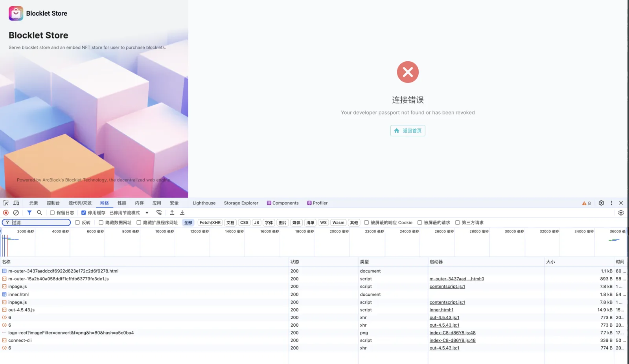Screen dimensions: 629x364
Task: Open the 内存 Memory tab
Action: (139, 203)
